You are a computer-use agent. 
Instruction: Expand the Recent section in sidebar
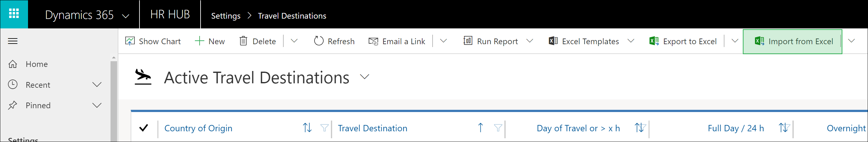[97, 85]
